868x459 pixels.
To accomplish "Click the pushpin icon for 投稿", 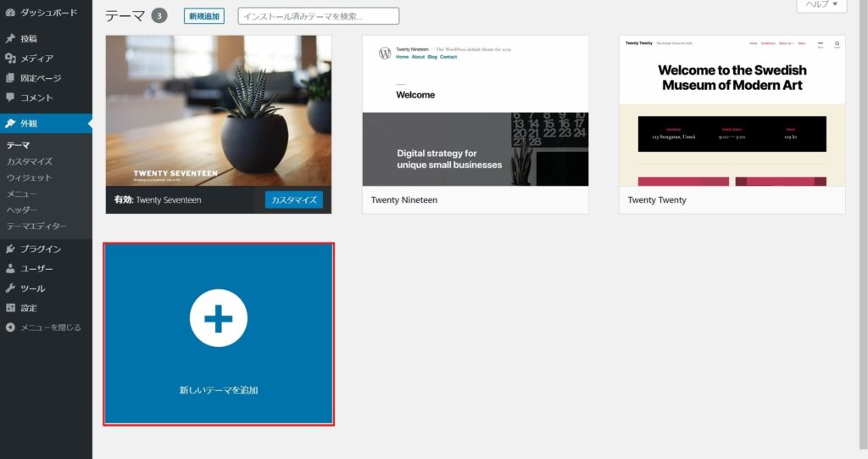I will 10,38.
